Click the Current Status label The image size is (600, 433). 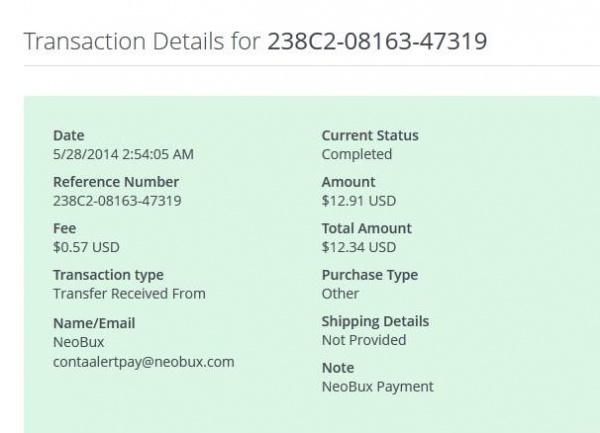[370, 135]
